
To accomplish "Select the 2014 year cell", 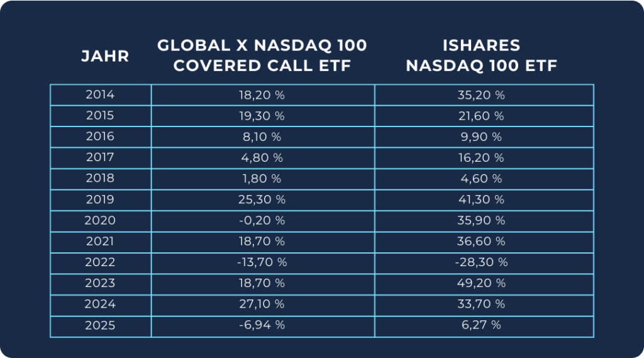I will (100, 95).
